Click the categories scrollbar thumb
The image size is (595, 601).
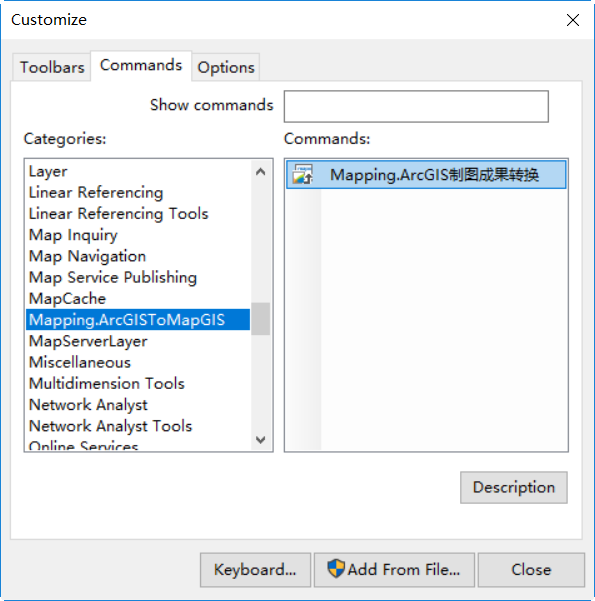click(261, 319)
